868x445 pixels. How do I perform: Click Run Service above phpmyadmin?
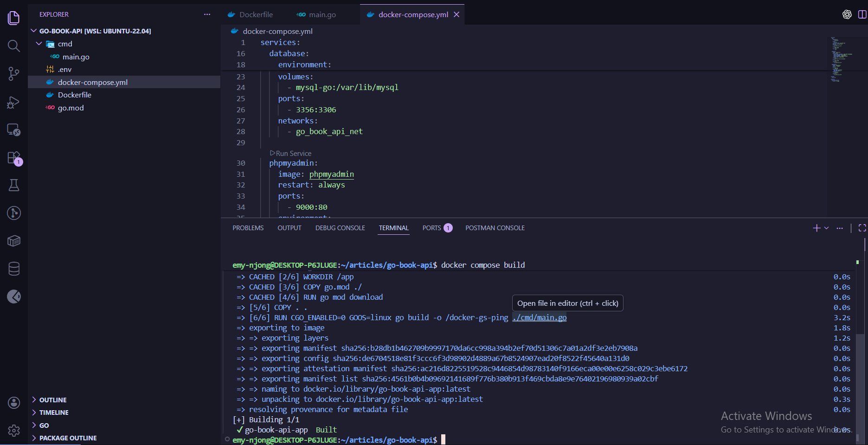click(x=293, y=154)
